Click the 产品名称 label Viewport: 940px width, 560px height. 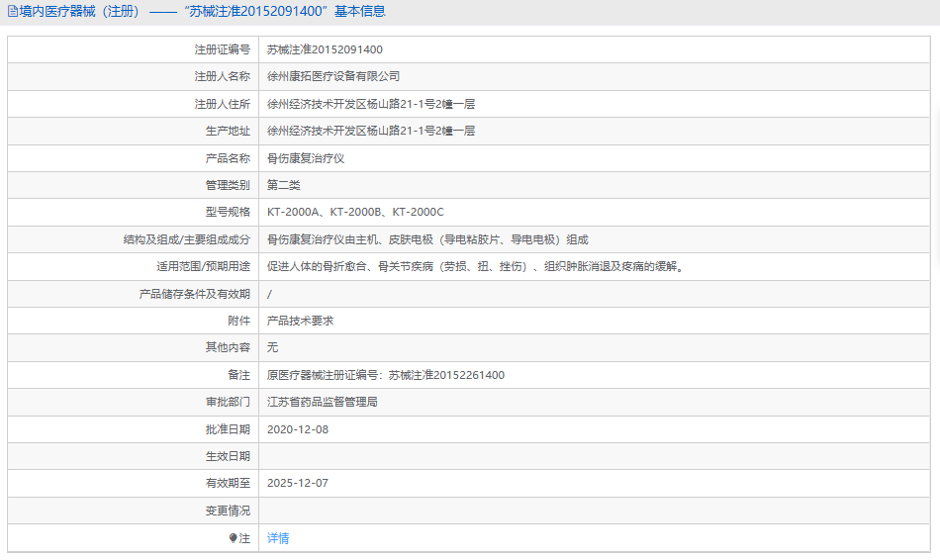(x=228, y=158)
